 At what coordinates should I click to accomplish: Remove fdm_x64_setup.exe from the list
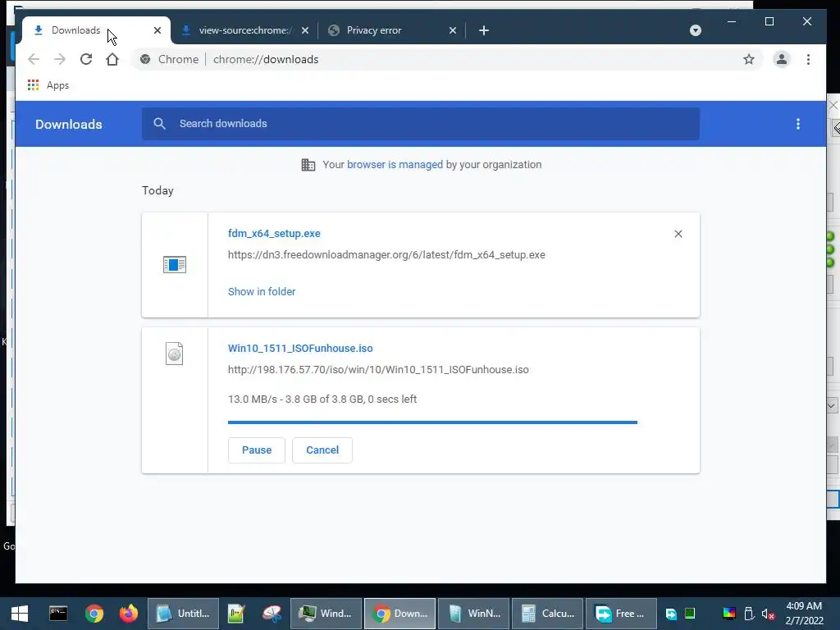pos(678,234)
